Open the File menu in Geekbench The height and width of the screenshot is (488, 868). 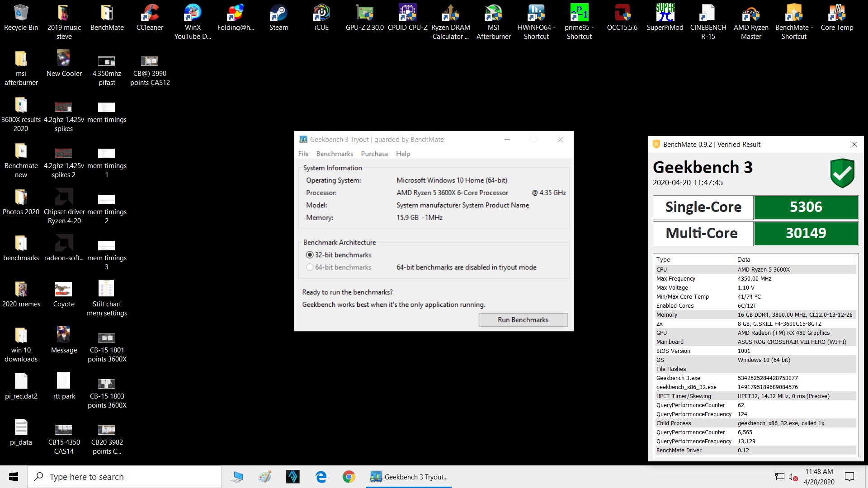303,154
